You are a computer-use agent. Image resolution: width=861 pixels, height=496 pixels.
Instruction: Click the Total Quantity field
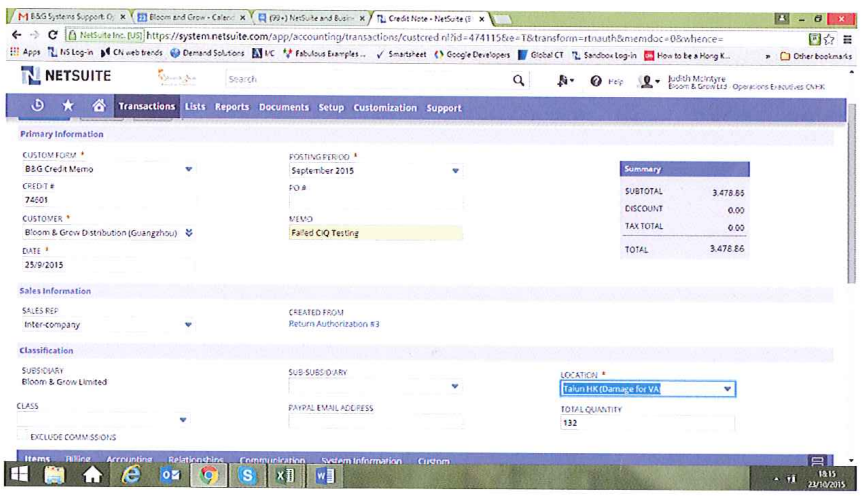647,423
